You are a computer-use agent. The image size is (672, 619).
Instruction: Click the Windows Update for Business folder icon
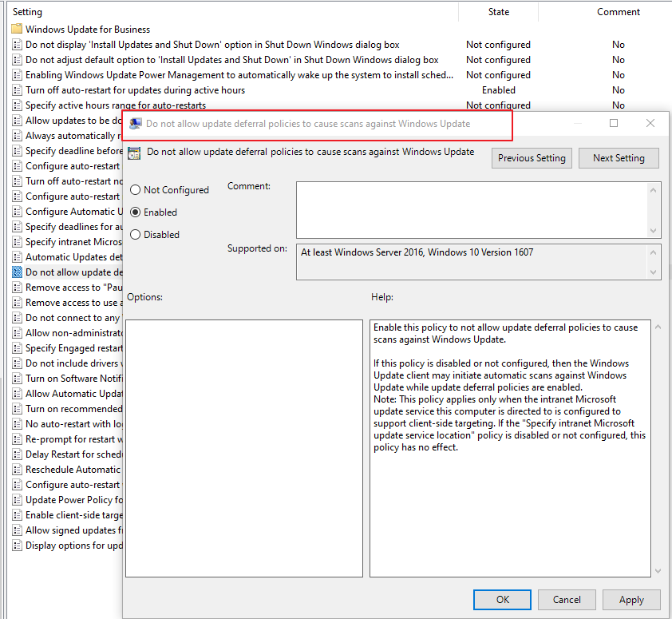(16, 29)
